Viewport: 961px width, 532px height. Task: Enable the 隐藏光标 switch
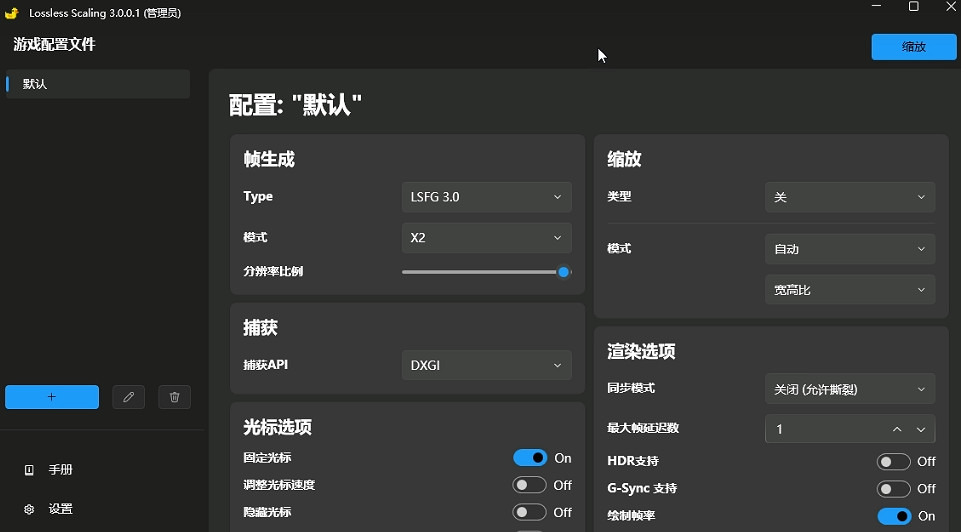pos(530,512)
